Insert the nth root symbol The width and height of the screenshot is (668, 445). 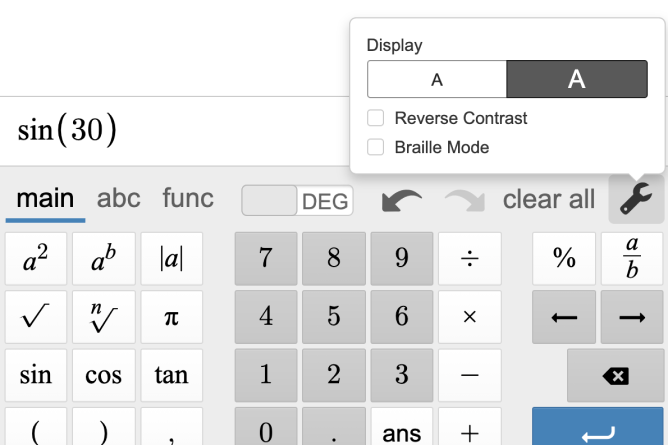click(103, 317)
